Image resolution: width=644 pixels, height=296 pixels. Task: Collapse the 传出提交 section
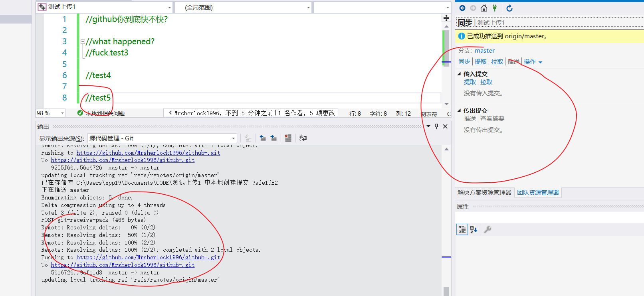click(459, 111)
